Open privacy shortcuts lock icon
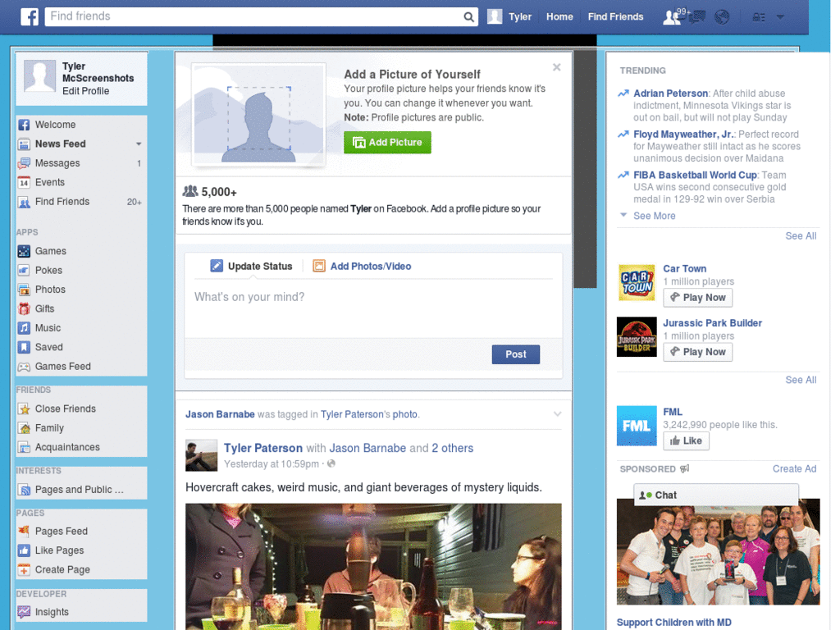Screen dimensions: 840x630 (759, 17)
